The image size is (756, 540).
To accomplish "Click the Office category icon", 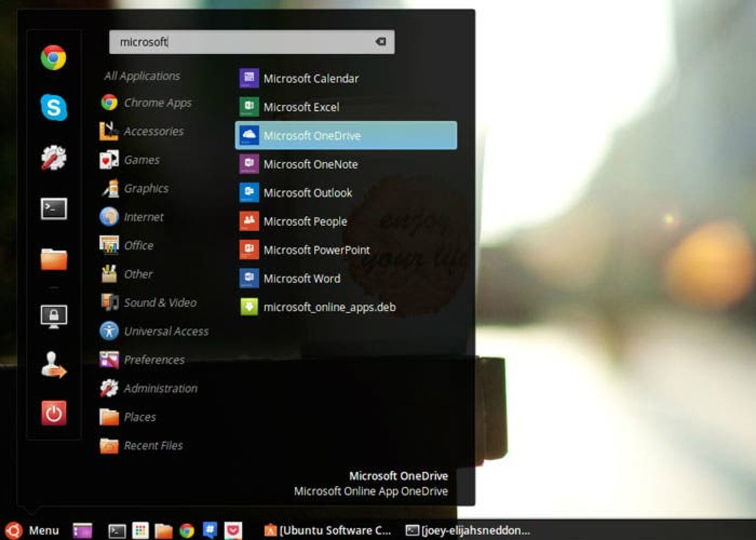I will pos(109,245).
